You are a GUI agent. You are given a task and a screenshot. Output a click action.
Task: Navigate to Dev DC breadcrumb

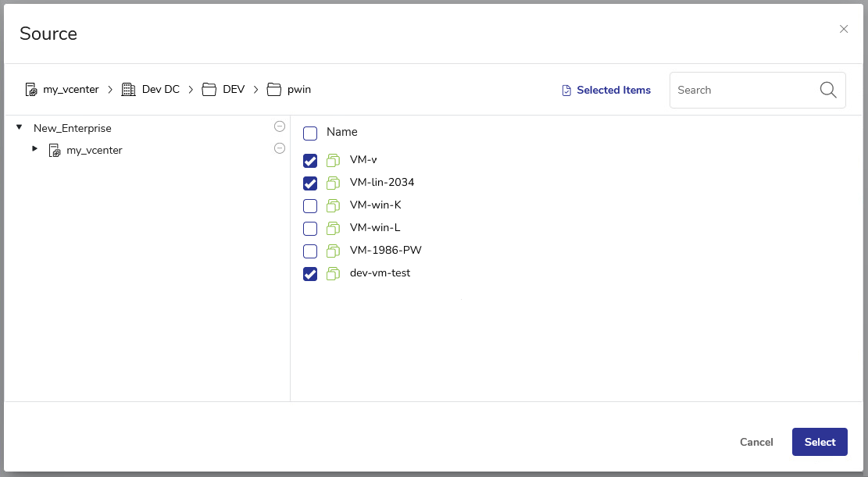pyautogui.click(x=160, y=90)
